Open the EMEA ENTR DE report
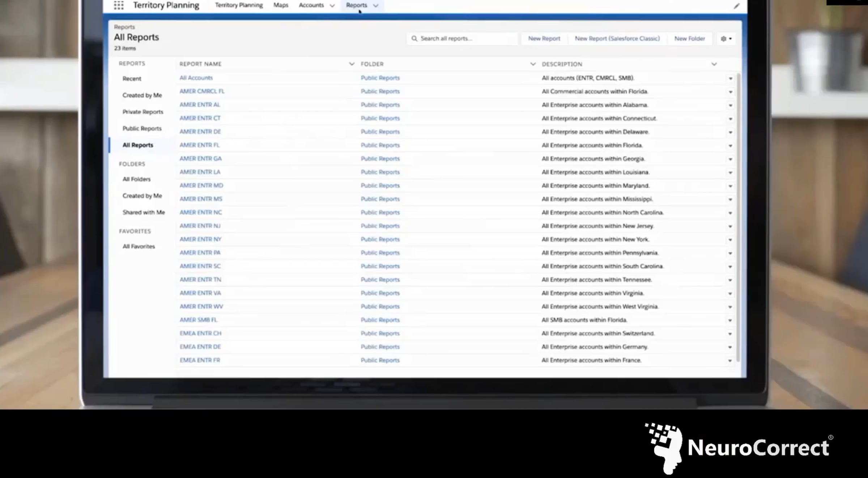The width and height of the screenshot is (868, 478). 200,346
